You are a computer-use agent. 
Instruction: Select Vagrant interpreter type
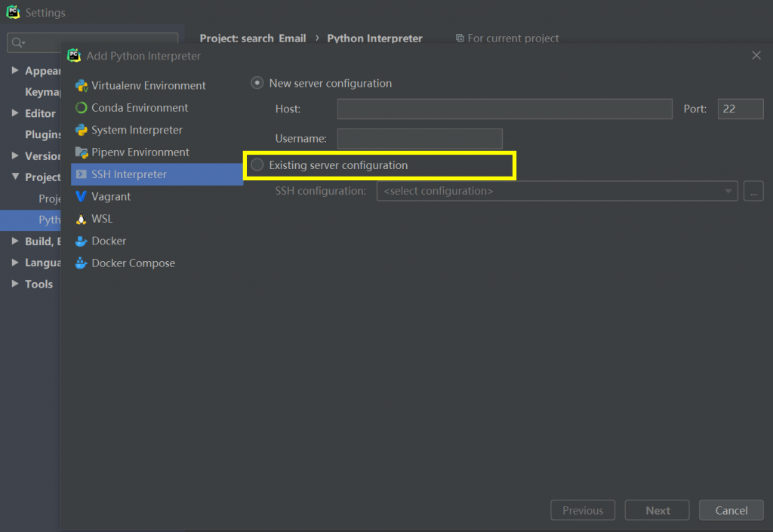pyautogui.click(x=157, y=196)
